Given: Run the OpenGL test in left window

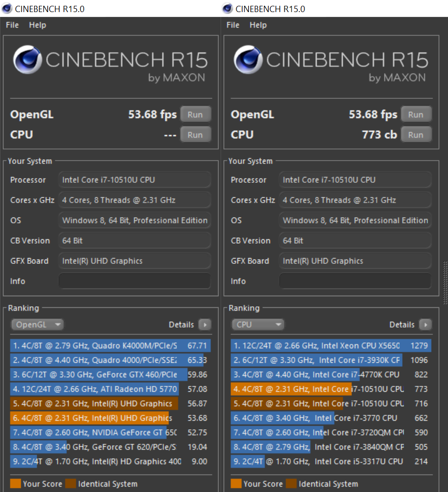Looking at the screenshot, I should 195,114.
